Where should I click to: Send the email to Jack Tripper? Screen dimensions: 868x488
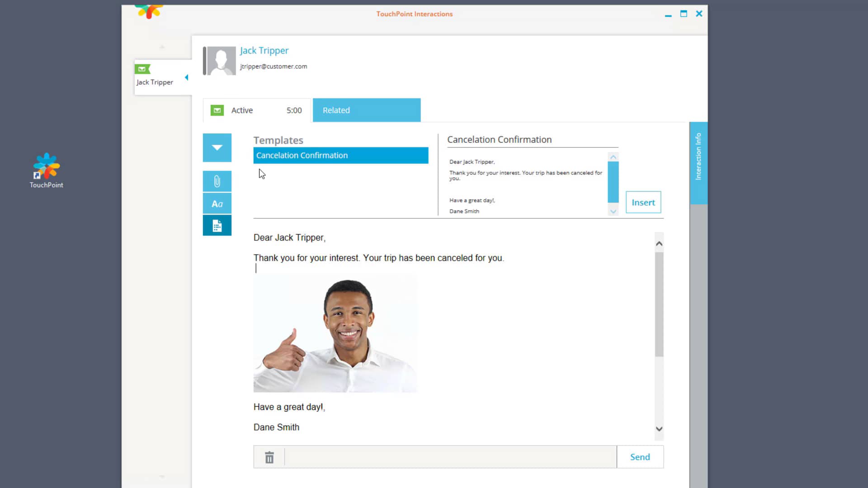(x=640, y=457)
